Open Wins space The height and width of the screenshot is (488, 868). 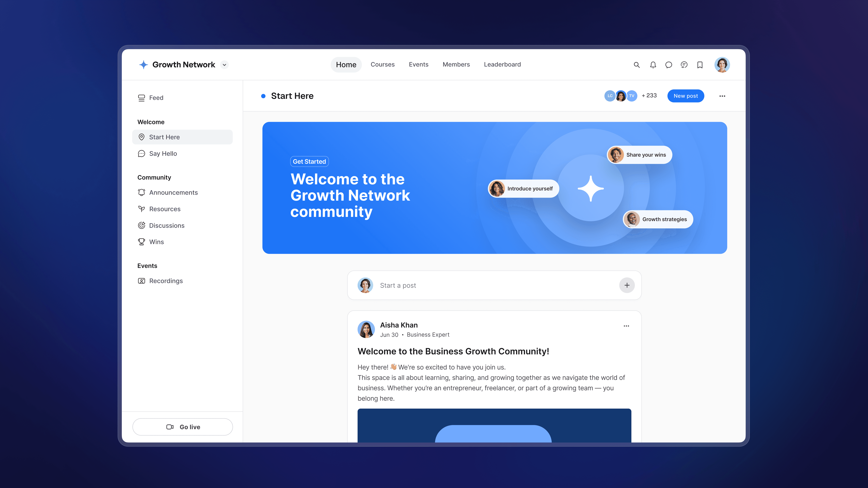pyautogui.click(x=182, y=242)
